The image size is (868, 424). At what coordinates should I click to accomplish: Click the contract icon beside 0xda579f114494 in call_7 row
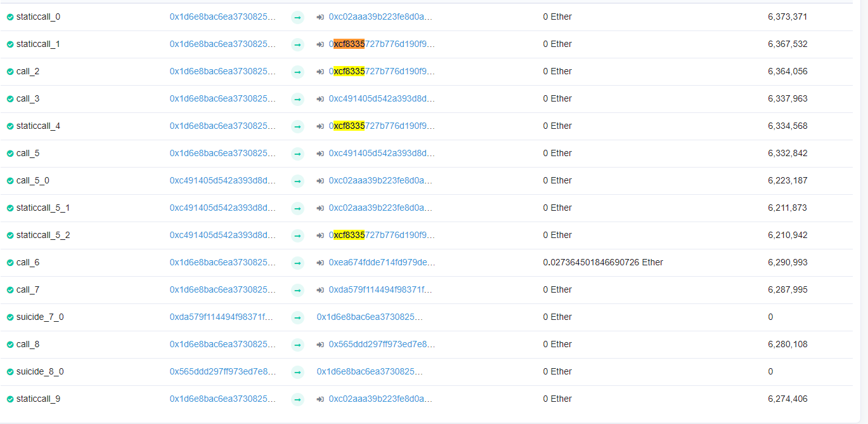pos(320,290)
